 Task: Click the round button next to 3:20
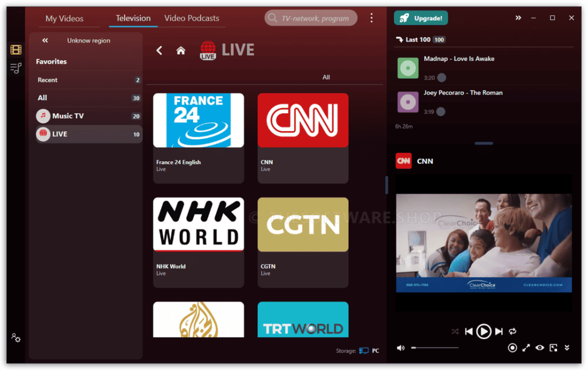pyautogui.click(x=442, y=78)
